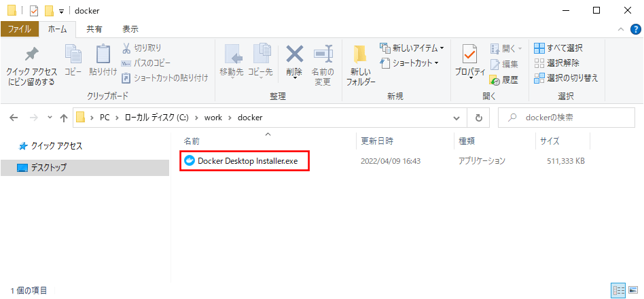Screen dimensions: 644x299
Task: Click the dockerの検索 search box
Action: pos(567,118)
